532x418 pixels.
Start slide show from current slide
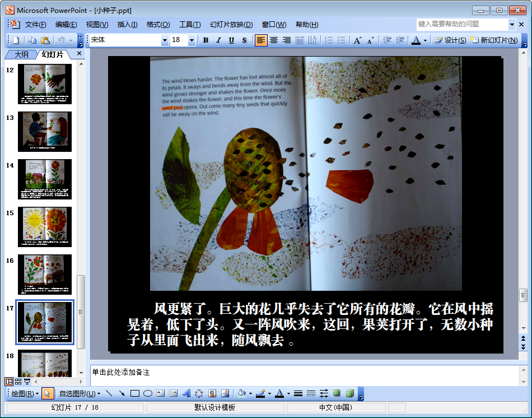[x=27, y=382]
